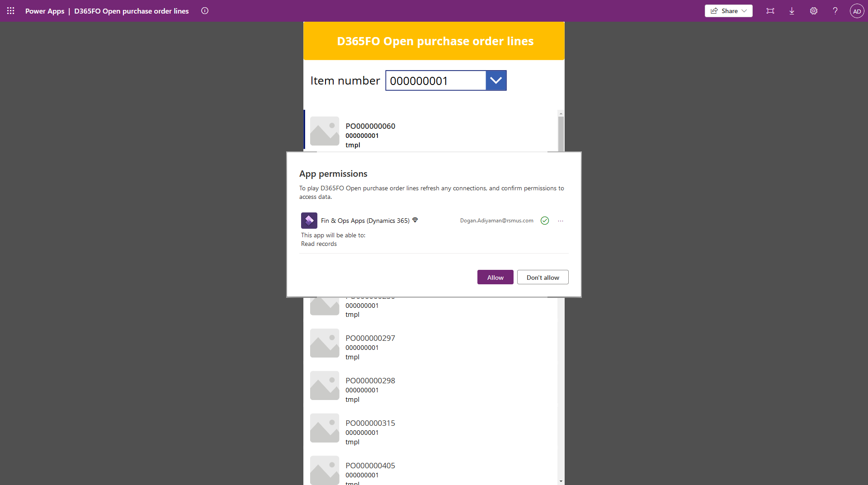Image resolution: width=868 pixels, height=485 pixels.
Task: Expand the Item number dropdown arrow
Action: pos(496,80)
